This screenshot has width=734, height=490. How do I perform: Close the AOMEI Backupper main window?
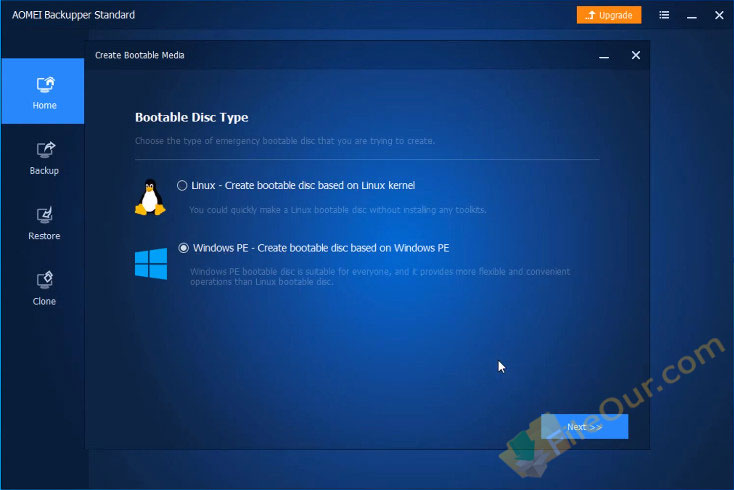[718, 15]
